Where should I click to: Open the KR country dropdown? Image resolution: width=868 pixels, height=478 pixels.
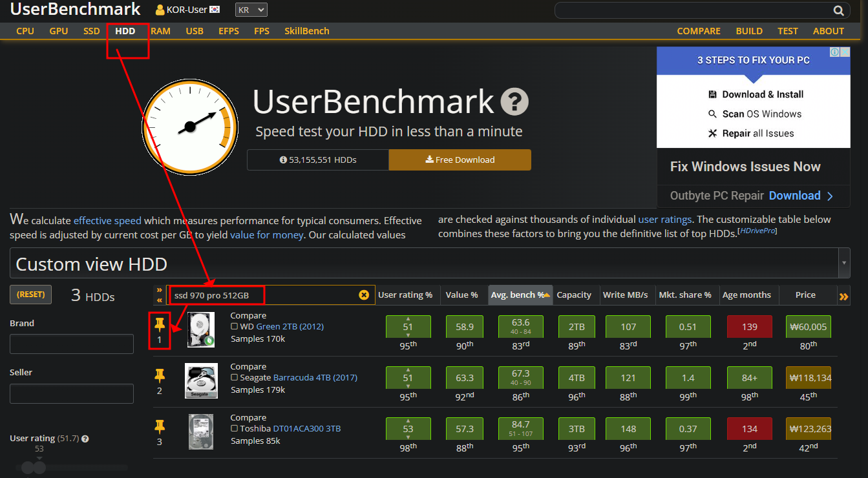(x=251, y=10)
